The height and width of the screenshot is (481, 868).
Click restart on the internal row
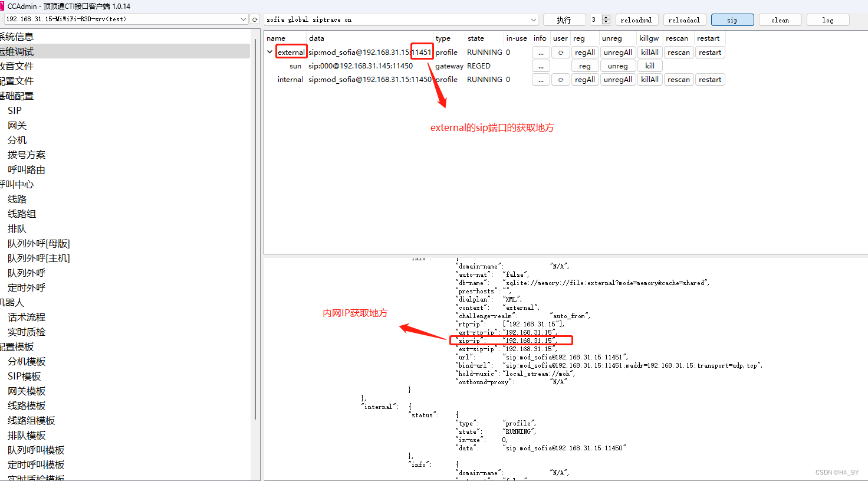[x=710, y=80]
